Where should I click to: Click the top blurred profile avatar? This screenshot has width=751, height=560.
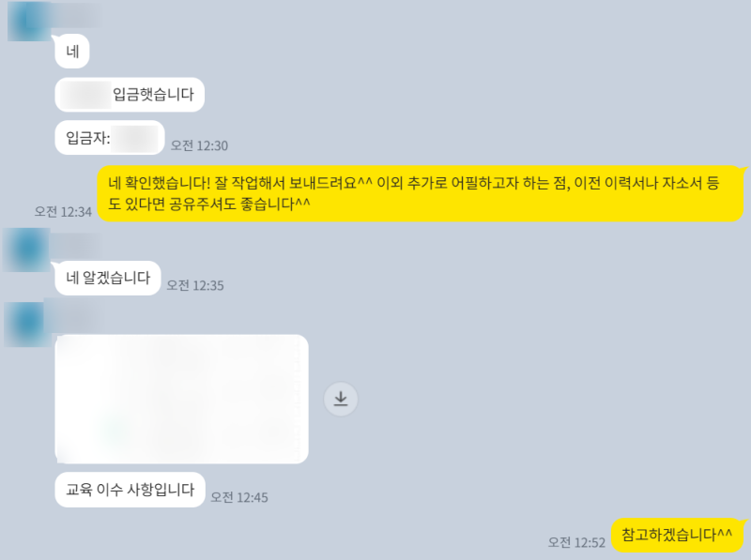pyautogui.click(x=29, y=21)
